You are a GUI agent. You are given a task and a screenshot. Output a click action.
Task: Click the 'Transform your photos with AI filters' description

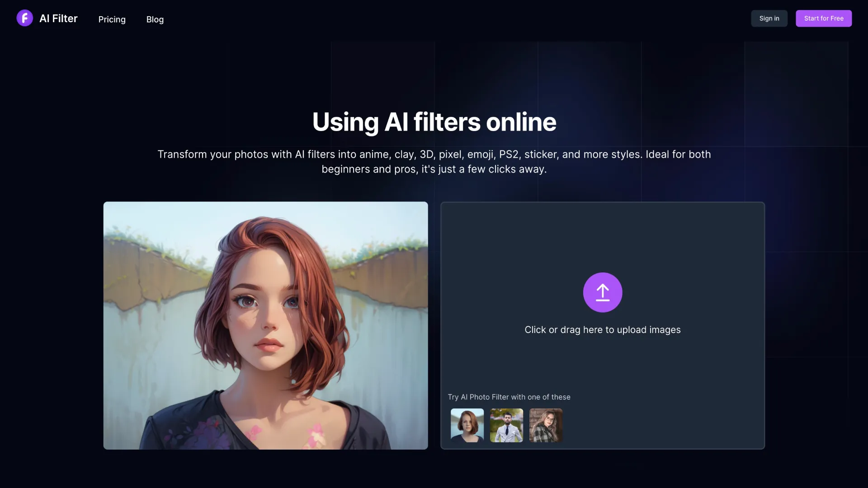pos(434,162)
